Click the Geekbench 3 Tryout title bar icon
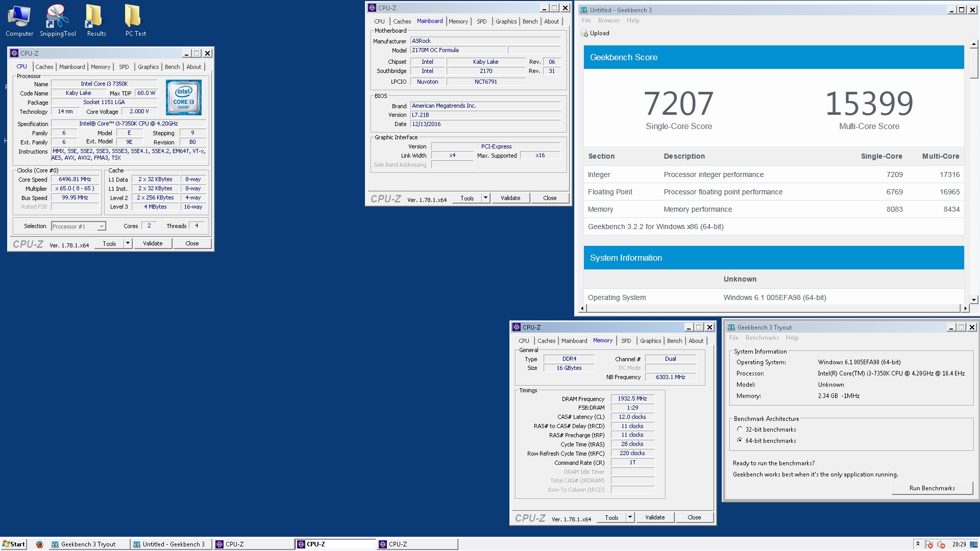This screenshot has height=551, width=980. (731, 327)
